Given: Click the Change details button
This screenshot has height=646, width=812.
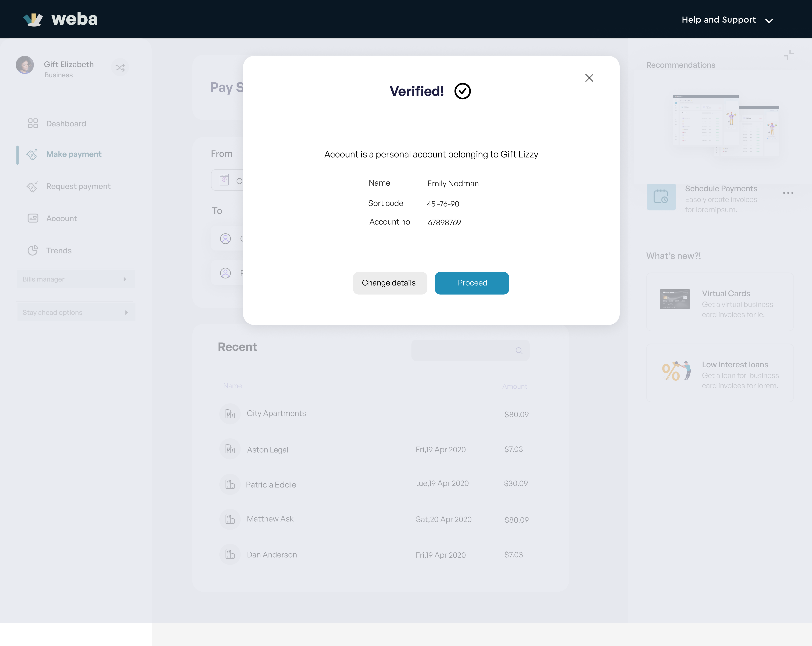Looking at the screenshot, I should 389,283.
